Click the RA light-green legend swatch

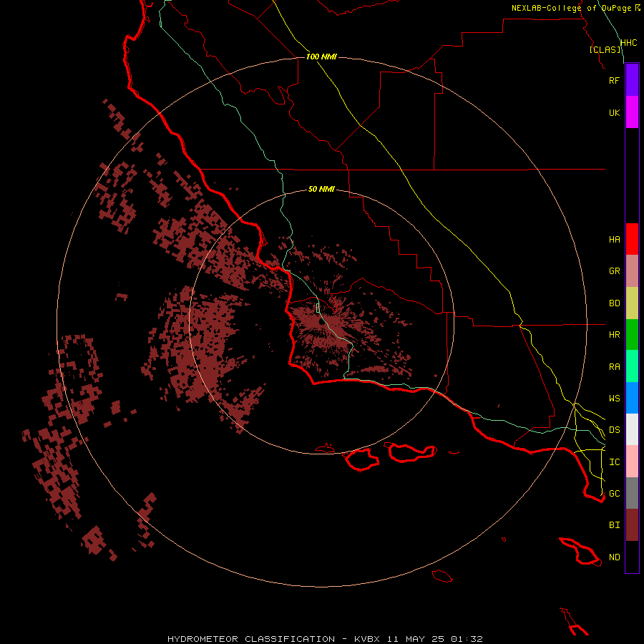pyautogui.click(x=632, y=366)
